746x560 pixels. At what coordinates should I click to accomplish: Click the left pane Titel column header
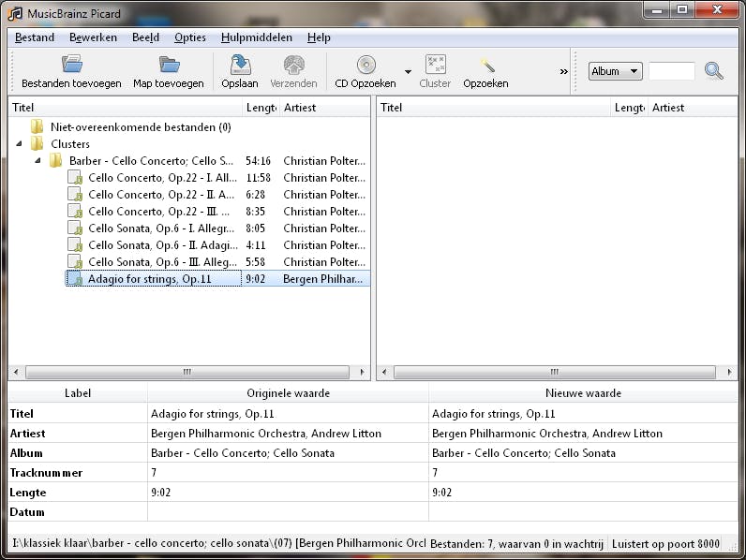pyautogui.click(x=126, y=108)
